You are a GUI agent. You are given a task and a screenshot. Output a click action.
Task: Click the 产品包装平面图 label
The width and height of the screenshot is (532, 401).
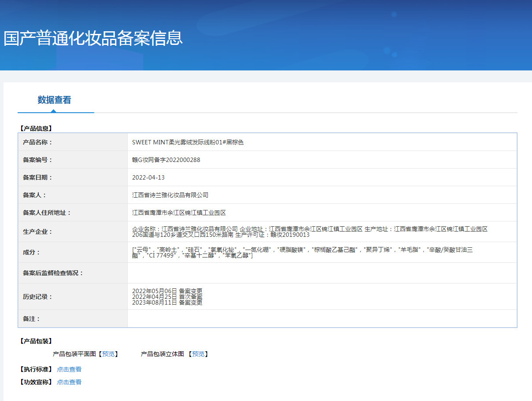(x=74, y=354)
